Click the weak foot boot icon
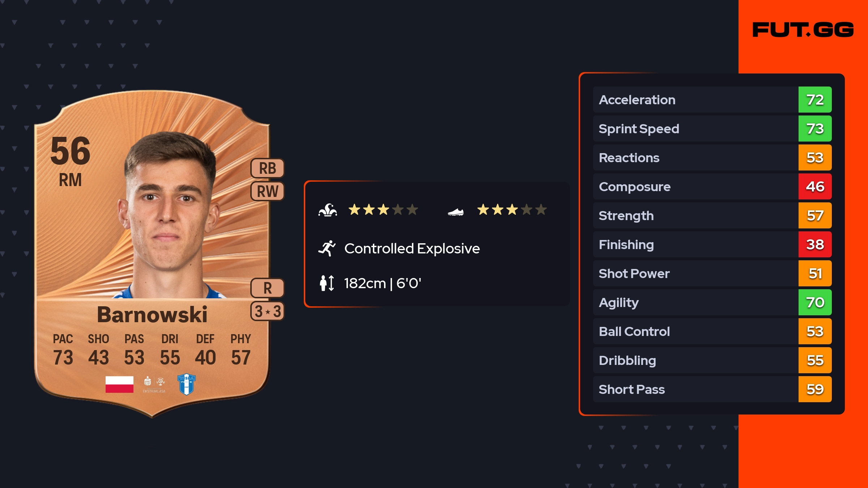The image size is (868, 488). coord(456,212)
